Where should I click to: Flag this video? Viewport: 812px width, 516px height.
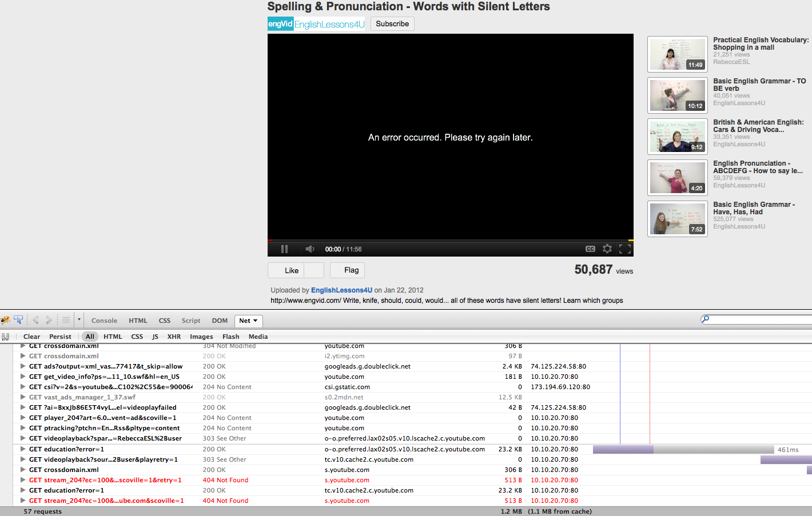click(x=347, y=270)
